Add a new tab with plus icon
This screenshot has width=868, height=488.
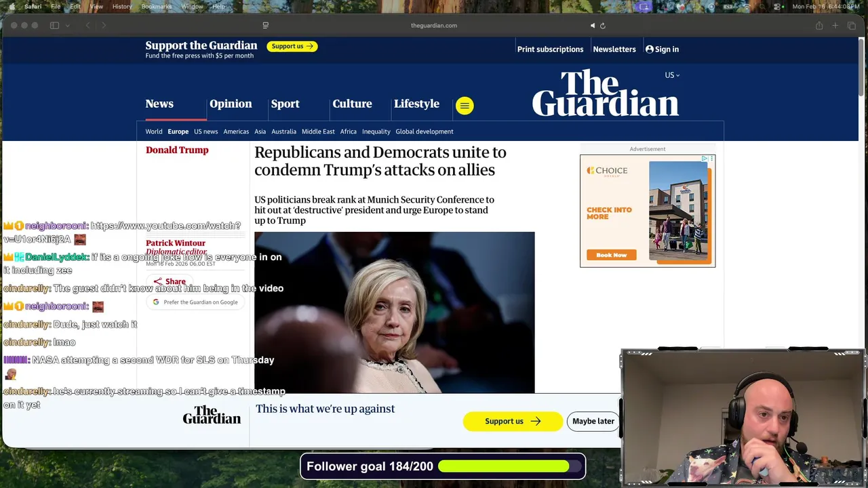coord(835,26)
